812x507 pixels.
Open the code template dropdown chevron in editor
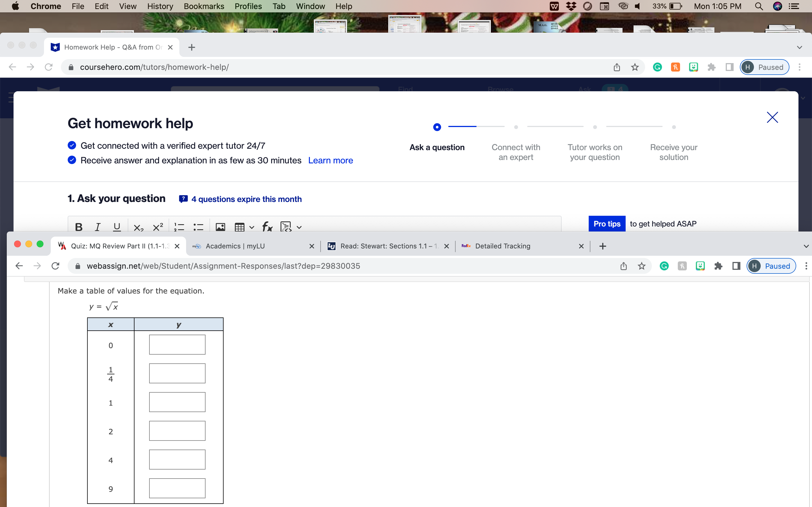[x=299, y=228]
